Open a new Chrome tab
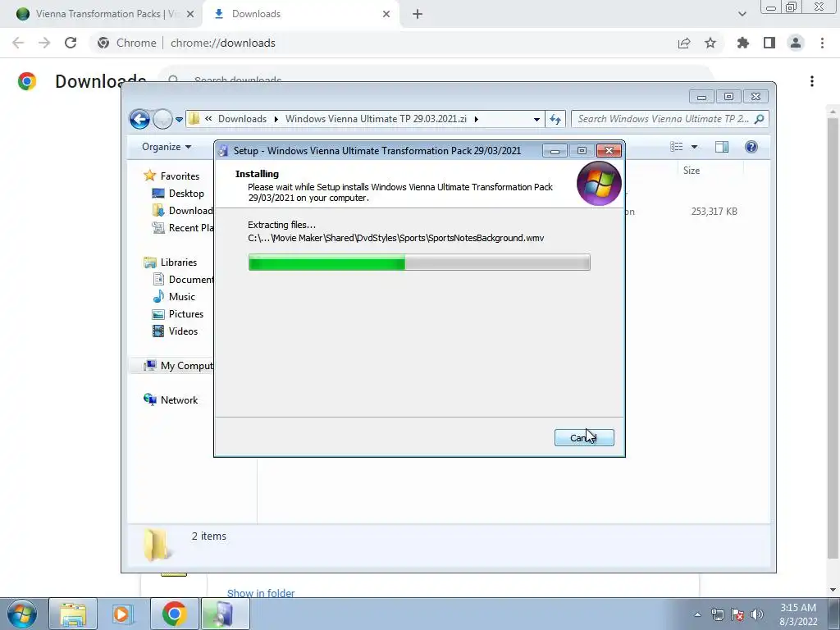This screenshot has width=840, height=630. tap(418, 14)
